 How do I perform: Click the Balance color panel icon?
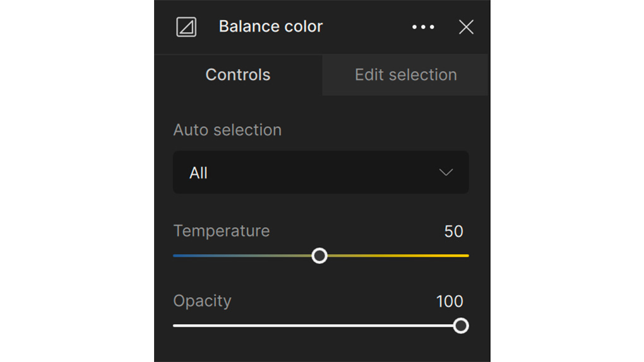tap(186, 27)
